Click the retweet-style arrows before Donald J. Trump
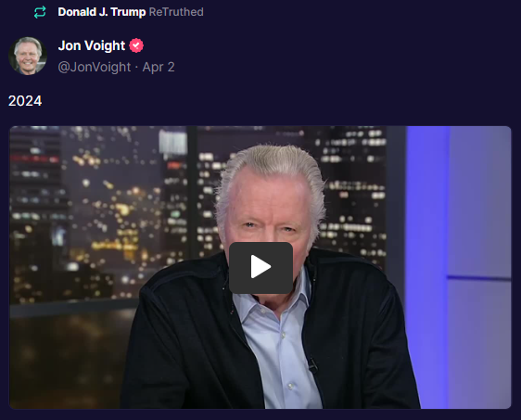Viewport: 521px width, 420px height. click(40, 12)
